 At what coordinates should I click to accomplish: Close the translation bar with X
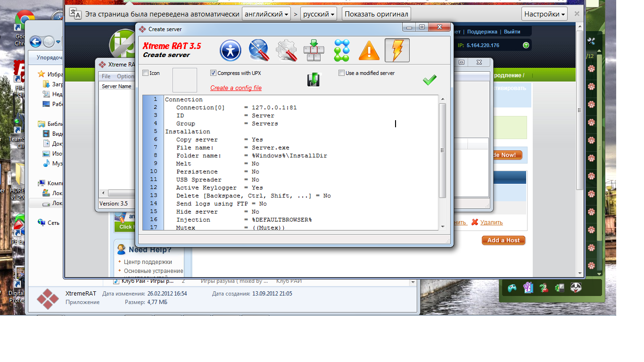click(x=577, y=14)
